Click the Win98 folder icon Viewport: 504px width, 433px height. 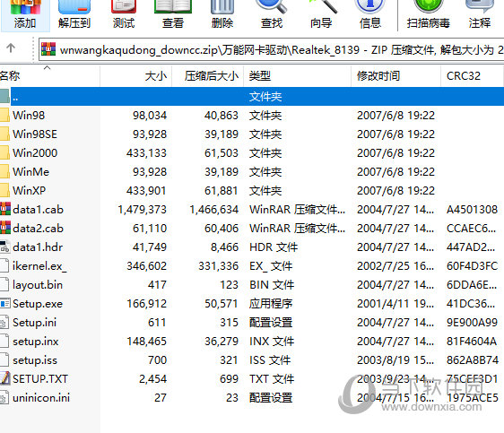point(4,116)
